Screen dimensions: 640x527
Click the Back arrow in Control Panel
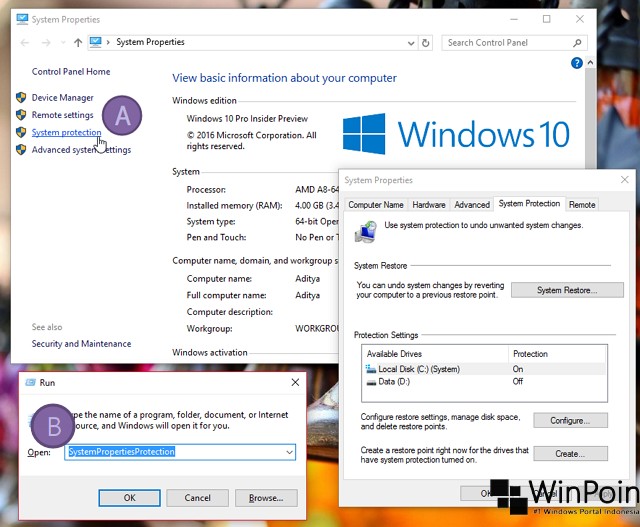pos(24,42)
